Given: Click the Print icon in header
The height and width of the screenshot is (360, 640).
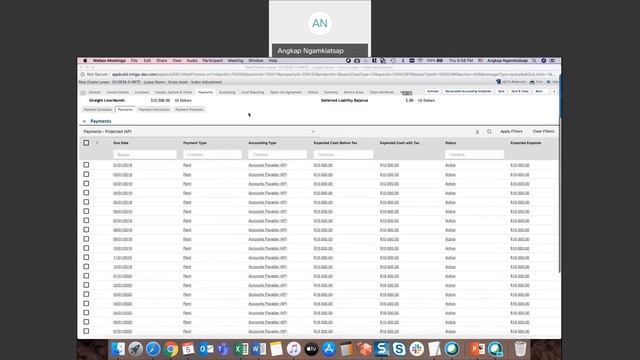Looking at the screenshot, I should coord(532,82).
